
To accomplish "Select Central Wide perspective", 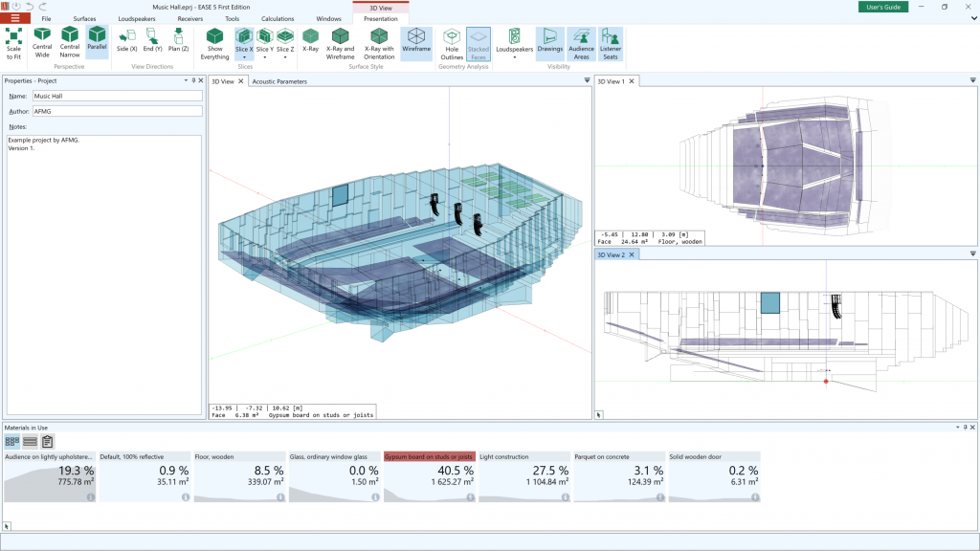I will (x=42, y=42).
